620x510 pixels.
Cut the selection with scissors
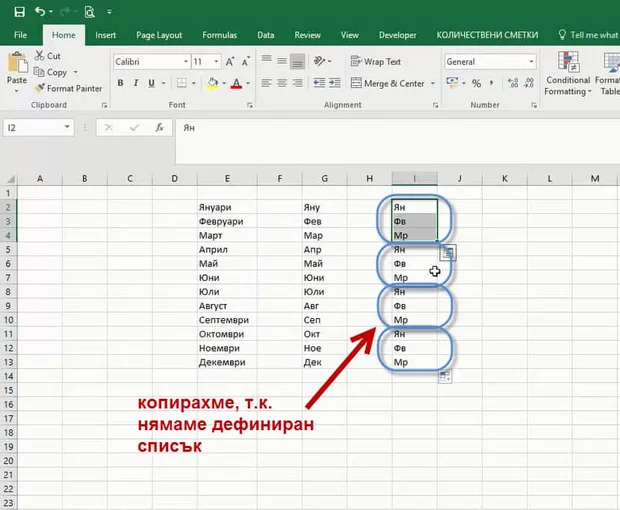tap(47, 56)
